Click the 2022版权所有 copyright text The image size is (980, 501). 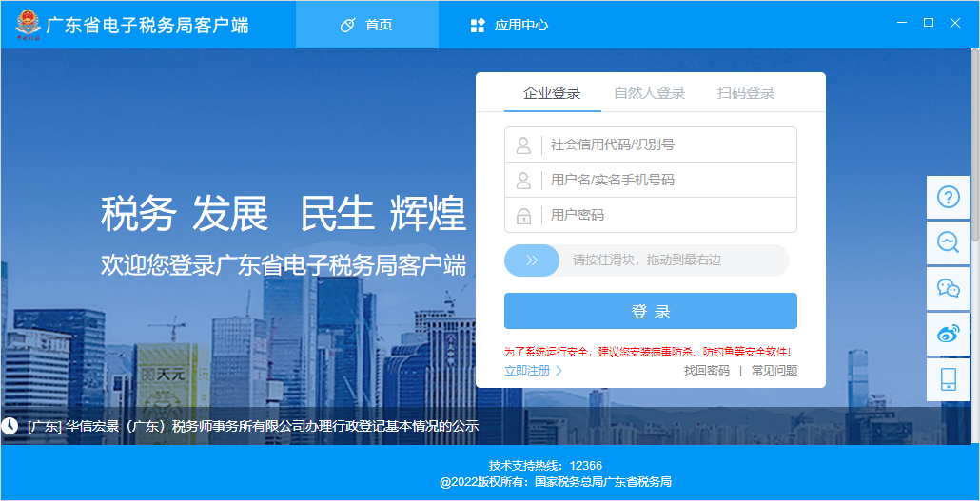(556, 482)
